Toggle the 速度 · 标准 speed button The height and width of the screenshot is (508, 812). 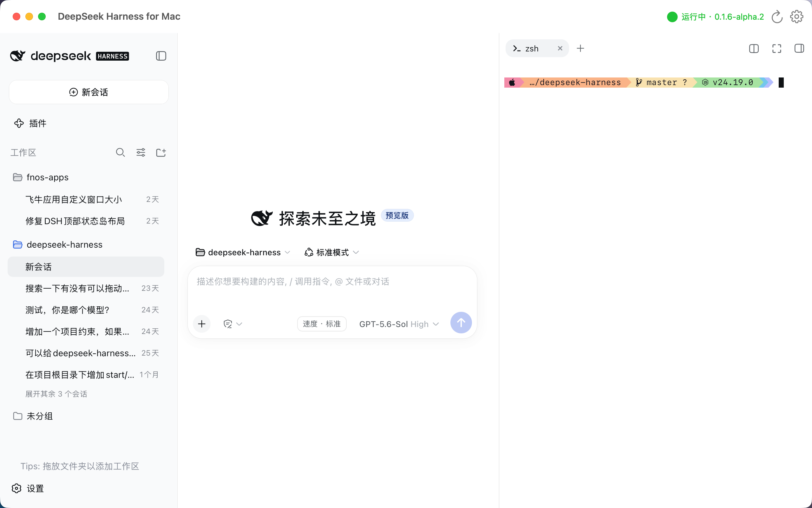point(321,324)
